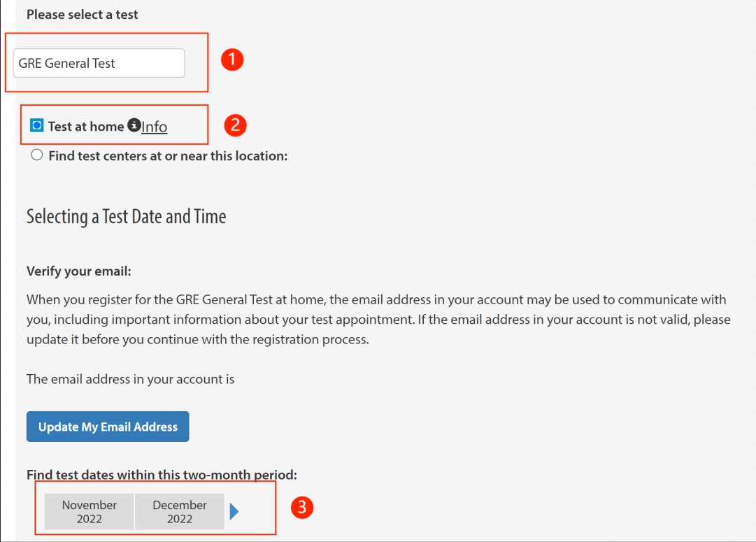Click the Update My Email Address button
756x542 pixels.
(x=108, y=427)
